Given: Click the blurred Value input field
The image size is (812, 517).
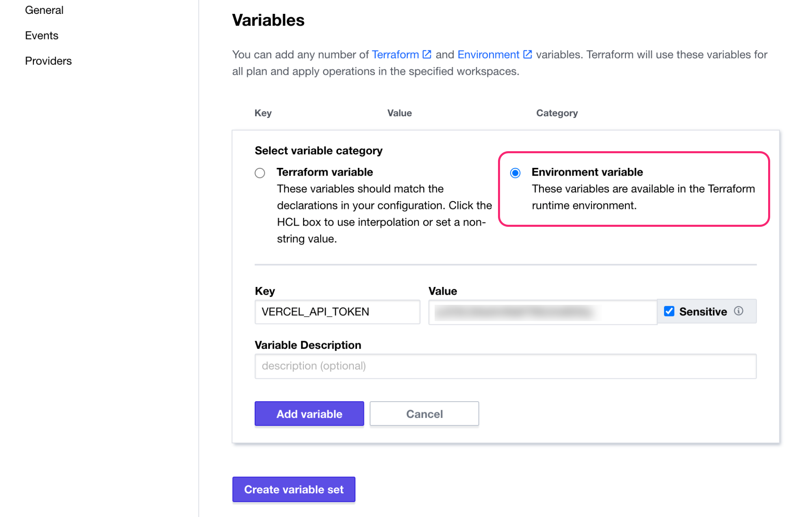Looking at the screenshot, I should tap(542, 312).
